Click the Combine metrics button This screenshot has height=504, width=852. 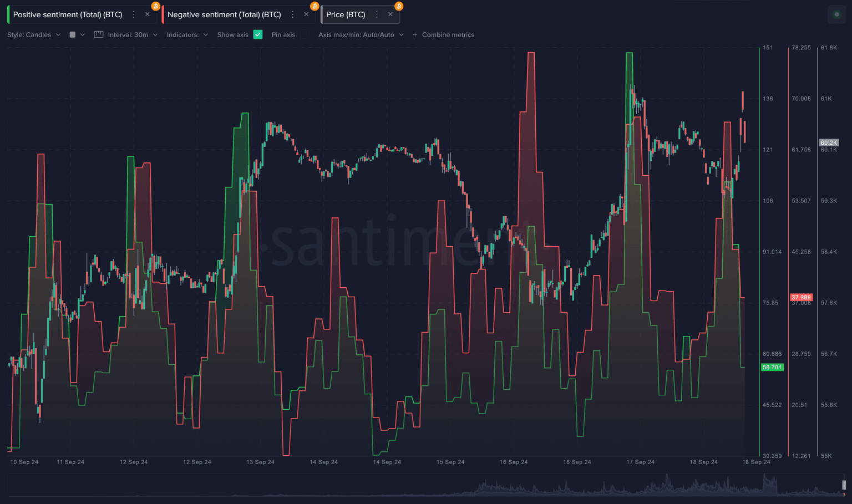(x=443, y=34)
